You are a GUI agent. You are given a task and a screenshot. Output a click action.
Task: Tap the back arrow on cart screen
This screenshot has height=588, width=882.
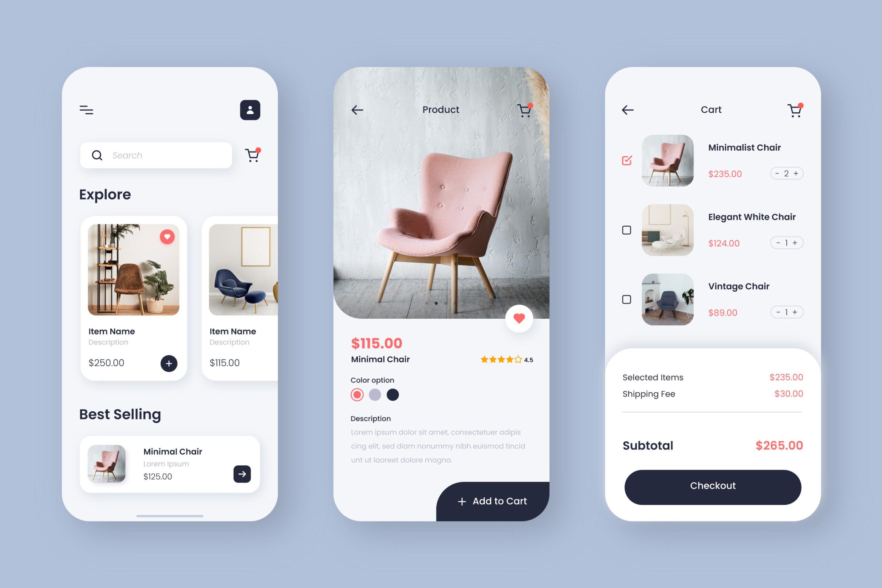coord(627,110)
